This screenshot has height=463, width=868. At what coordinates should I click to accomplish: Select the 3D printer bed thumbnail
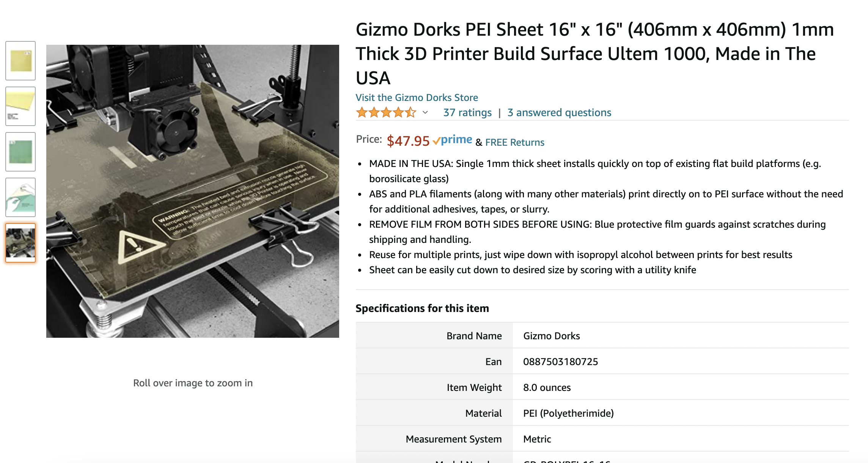[x=20, y=243]
